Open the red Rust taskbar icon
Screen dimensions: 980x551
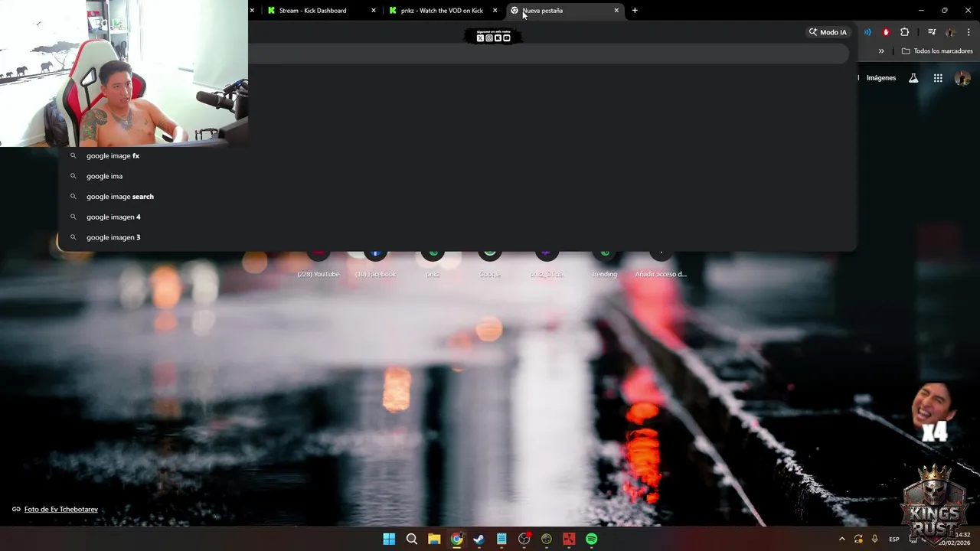[569, 539]
